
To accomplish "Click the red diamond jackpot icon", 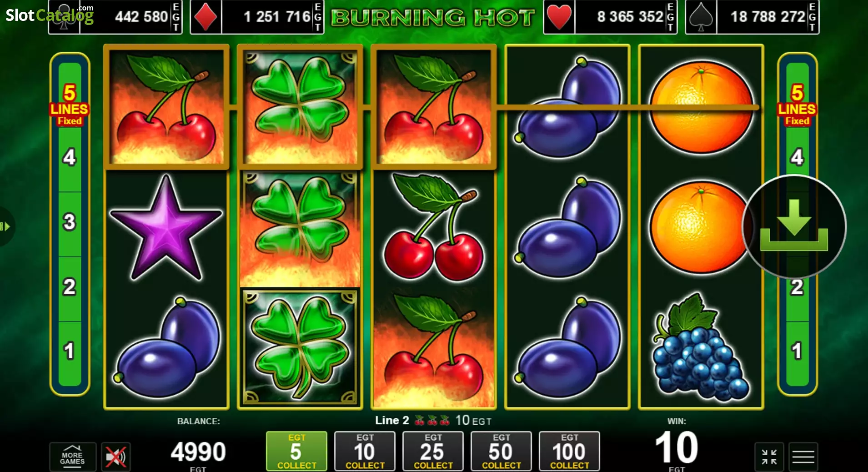I will coord(206,17).
